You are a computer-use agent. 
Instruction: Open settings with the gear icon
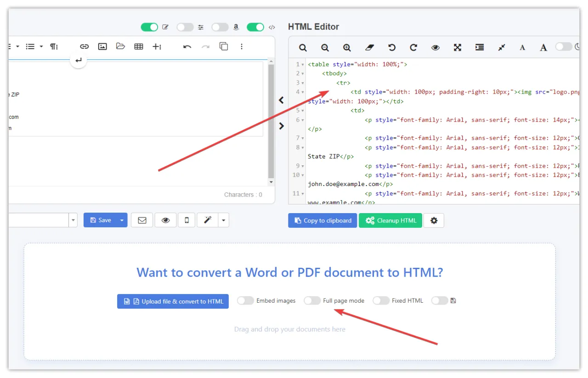(434, 220)
